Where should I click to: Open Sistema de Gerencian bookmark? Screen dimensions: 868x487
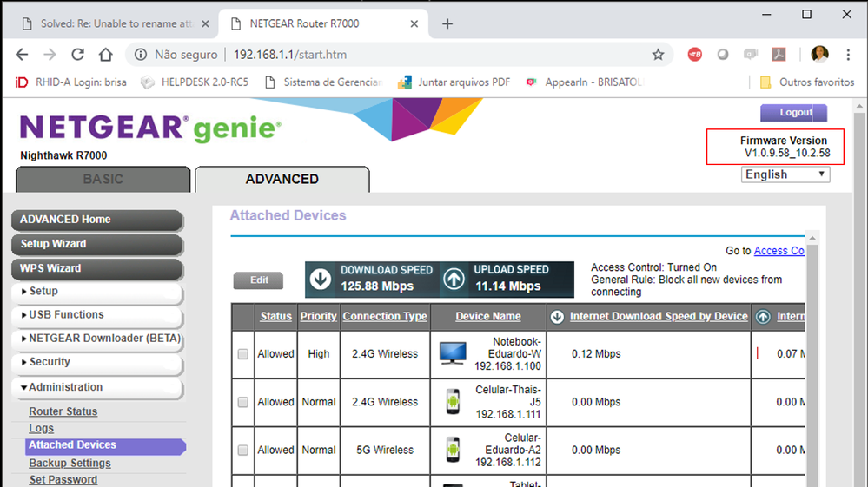point(324,82)
